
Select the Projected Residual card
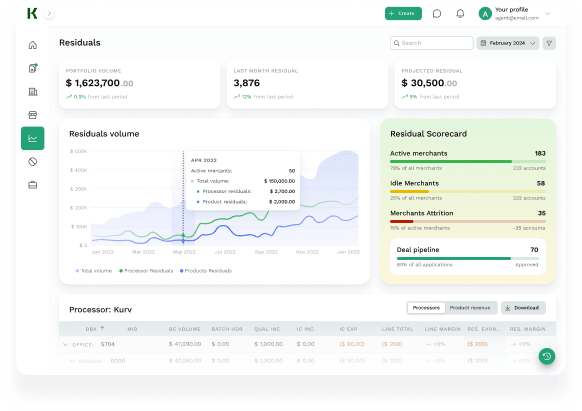pos(475,84)
